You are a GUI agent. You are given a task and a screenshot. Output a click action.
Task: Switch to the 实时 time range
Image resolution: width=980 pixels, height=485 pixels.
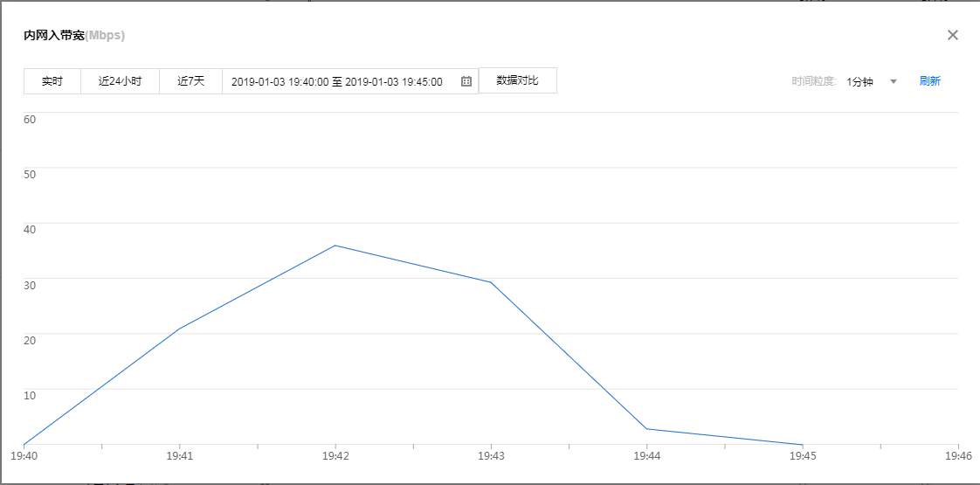pos(52,81)
